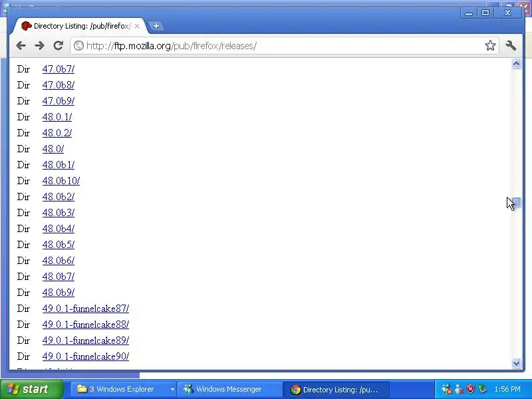The width and height of the screenshot is (532, 399).
Task: Open the 48.0b1/ directory link
Action: (x=59, y=165)
